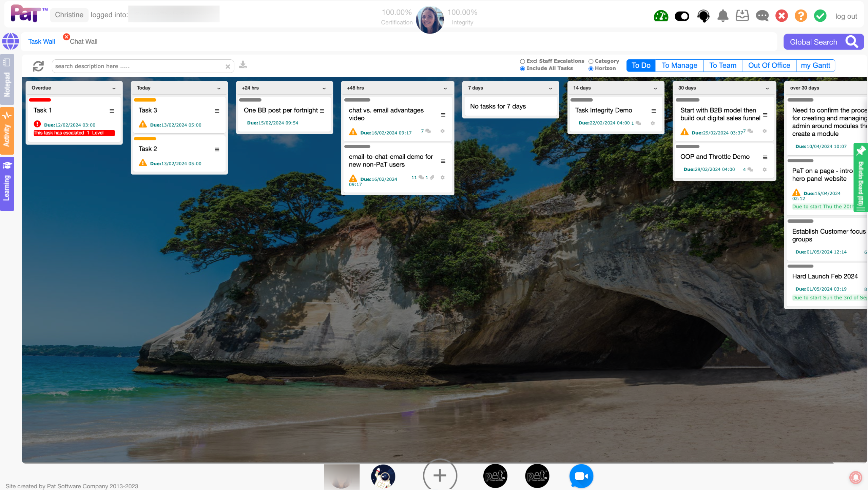The width and height of the screenshot is (868, 490).
Task: Switch to the Chat Wall tab
Action: click(x=83, y=41)
